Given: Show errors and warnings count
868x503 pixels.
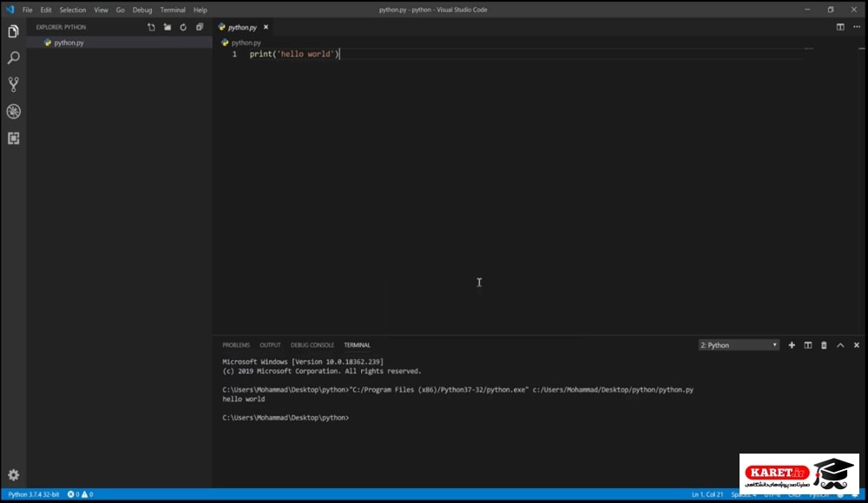Looking at the screenshot, I should click(80, 494).
